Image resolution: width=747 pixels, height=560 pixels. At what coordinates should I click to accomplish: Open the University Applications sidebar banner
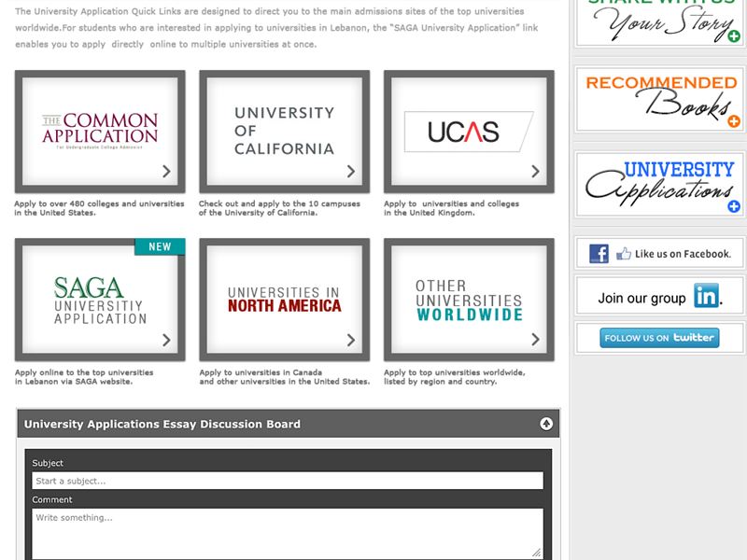[660, 184]
